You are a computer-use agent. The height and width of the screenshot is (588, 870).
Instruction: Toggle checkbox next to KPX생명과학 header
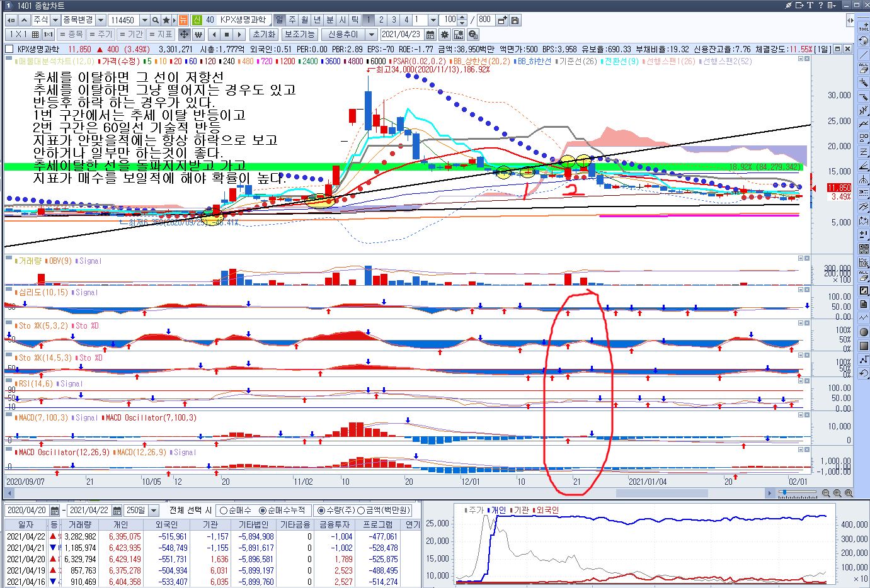coord(9,49)
